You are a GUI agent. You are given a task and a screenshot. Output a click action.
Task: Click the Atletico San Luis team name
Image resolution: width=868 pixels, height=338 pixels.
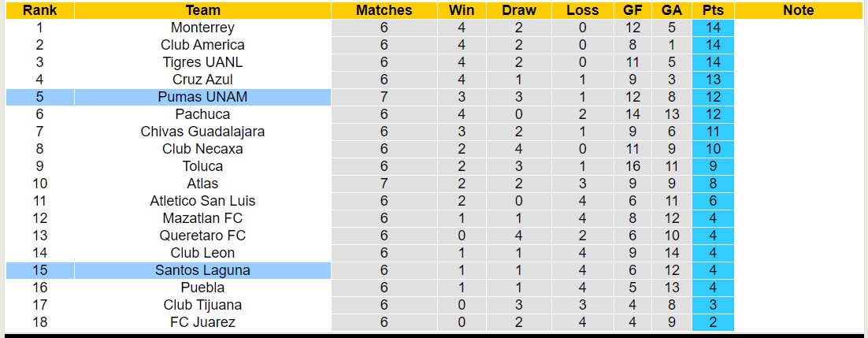point(202,201)
